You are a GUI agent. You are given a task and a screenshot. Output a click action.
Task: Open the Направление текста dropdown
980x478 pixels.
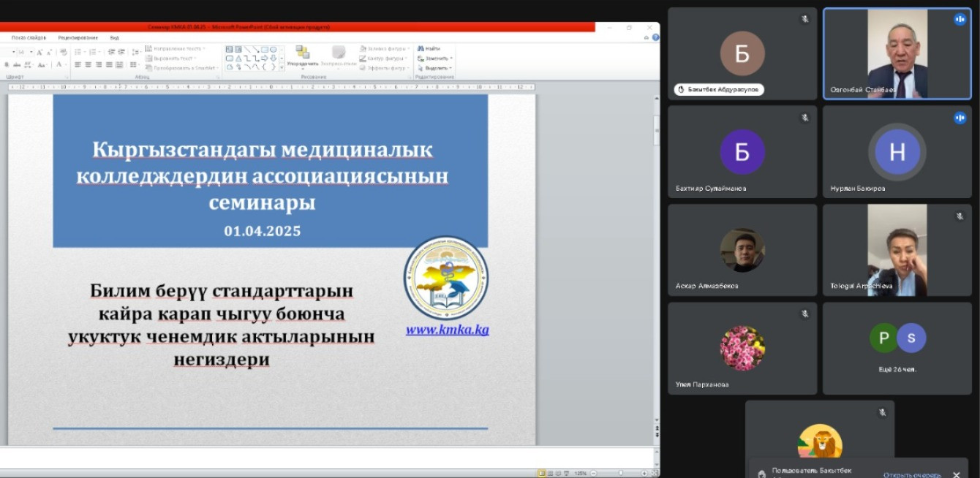[204, 49]
